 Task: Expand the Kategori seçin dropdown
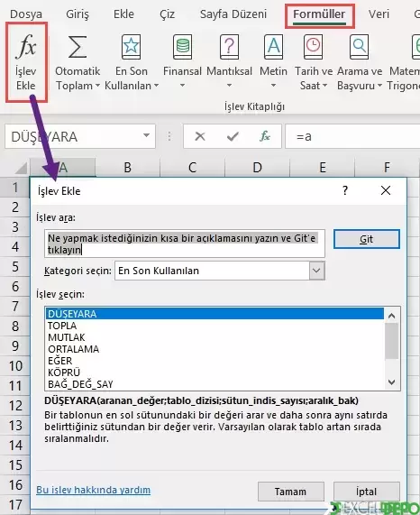(x=316, y=271)
